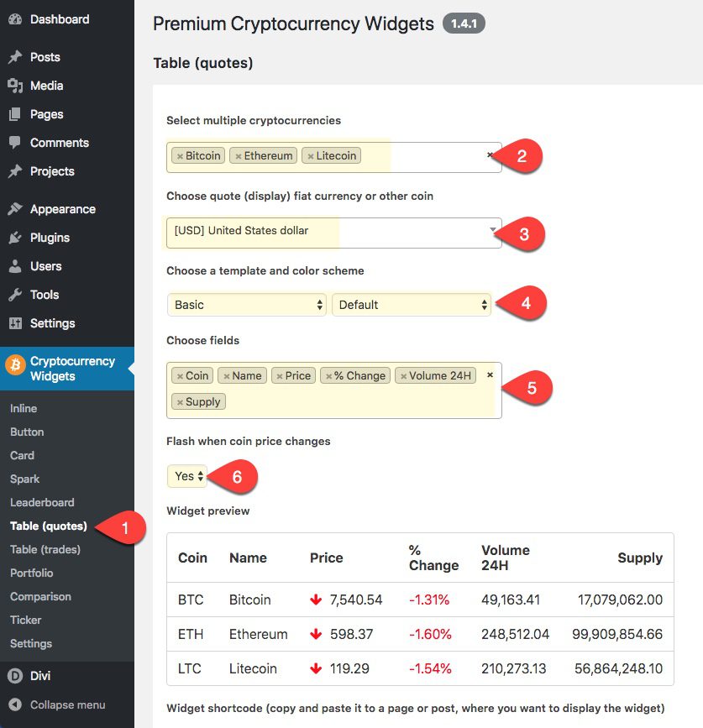703x728 pixels.
Task: Switch to the Table (trades) page
Action: [x=44, y=549]
